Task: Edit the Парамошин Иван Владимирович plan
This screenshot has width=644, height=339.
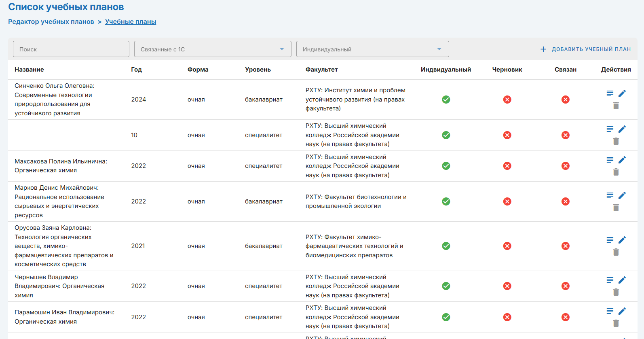Action: [622, 311]
